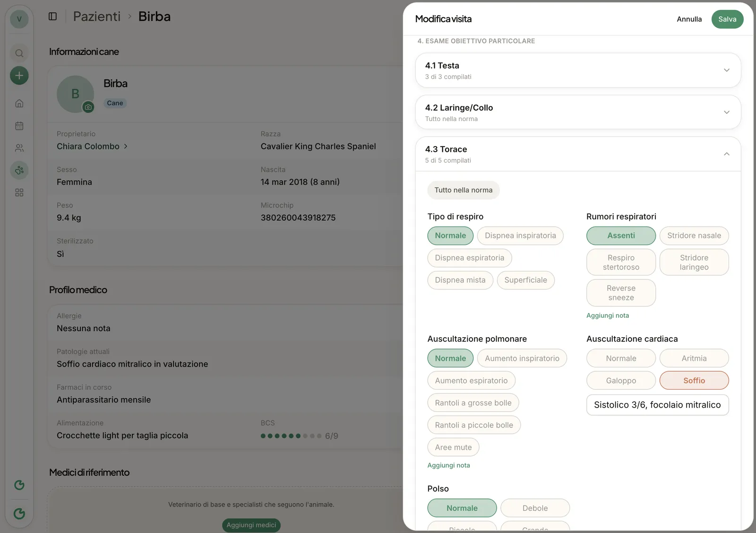This screenshot has width=756, height=533.
Task: Select Dispnea espiratoria option
Action: click(470, 258)
